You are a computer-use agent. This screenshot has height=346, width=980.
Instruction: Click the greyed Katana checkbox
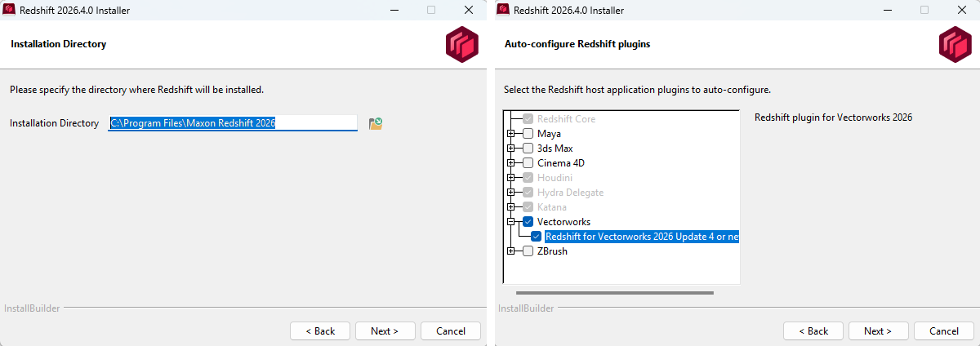tap(528, 207)
